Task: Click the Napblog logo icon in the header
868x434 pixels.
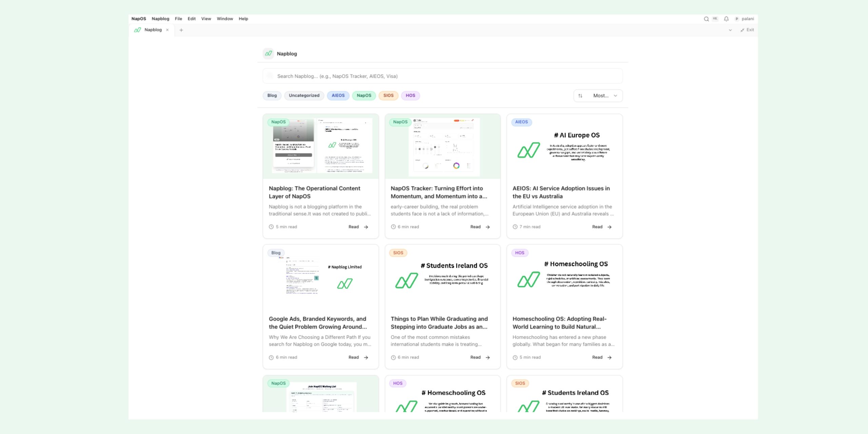Action: (268, 54)
